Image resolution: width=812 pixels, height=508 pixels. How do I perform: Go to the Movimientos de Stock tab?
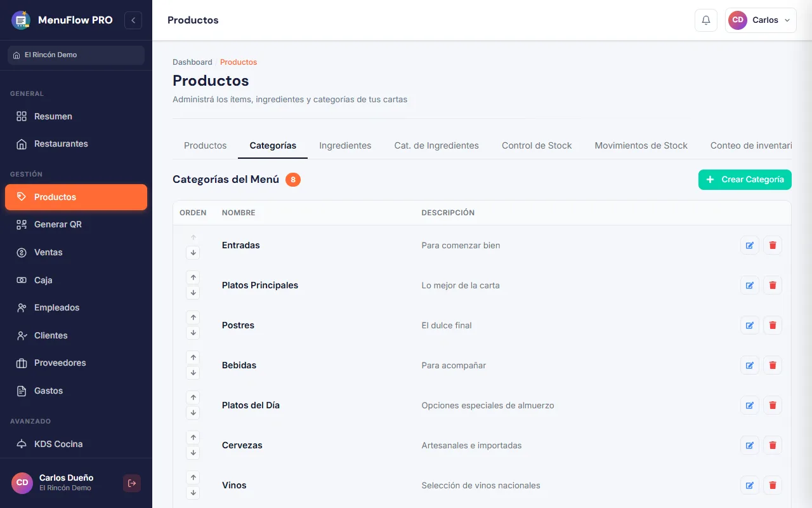641,145
